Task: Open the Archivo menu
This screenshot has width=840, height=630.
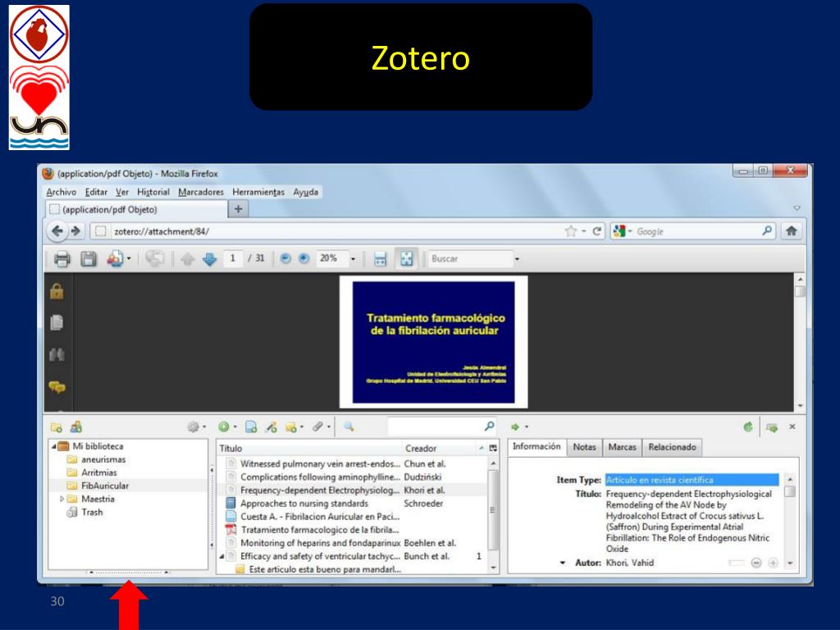Action: 61,192
